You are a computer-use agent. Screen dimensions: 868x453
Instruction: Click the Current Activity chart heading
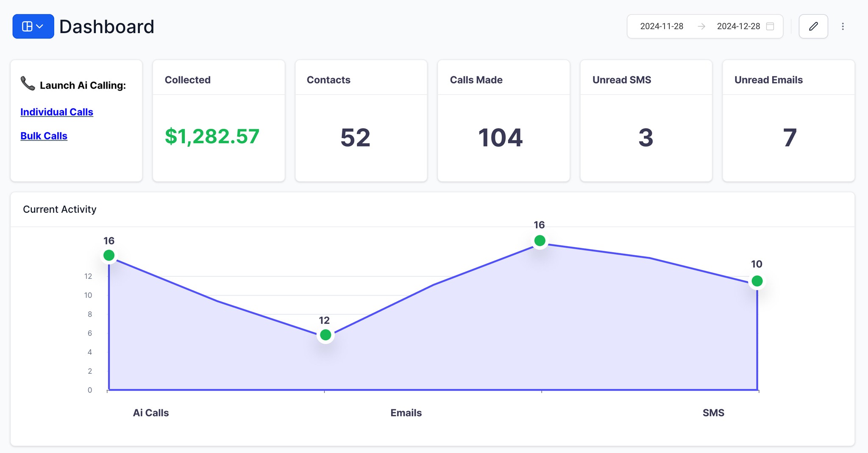click(x=60, y=209)
